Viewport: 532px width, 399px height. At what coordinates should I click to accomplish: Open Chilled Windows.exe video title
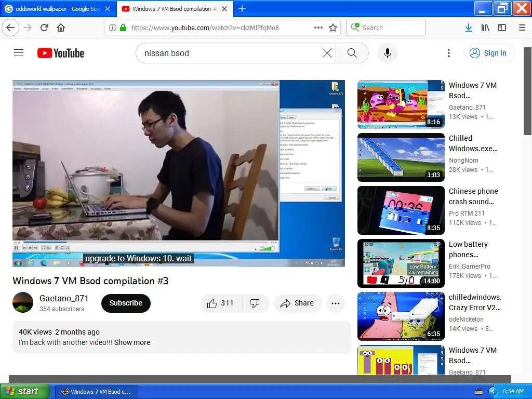[x=473, y=143]
